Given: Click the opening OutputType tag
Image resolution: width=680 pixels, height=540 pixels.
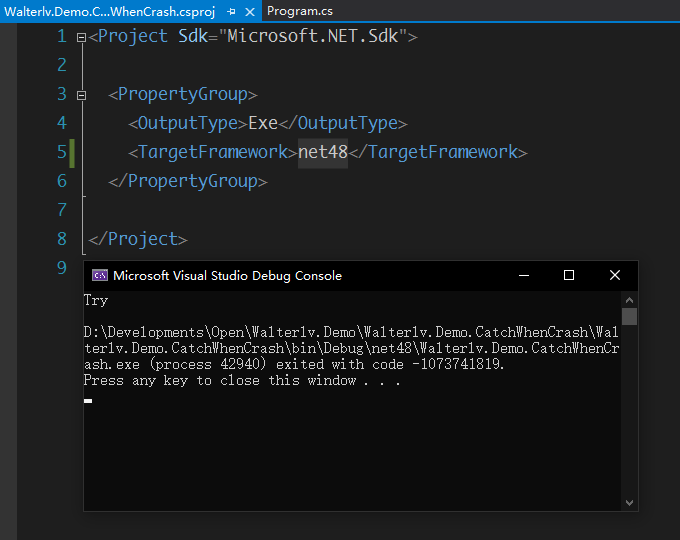Looking at the screenshot, I should click(188, 124).
